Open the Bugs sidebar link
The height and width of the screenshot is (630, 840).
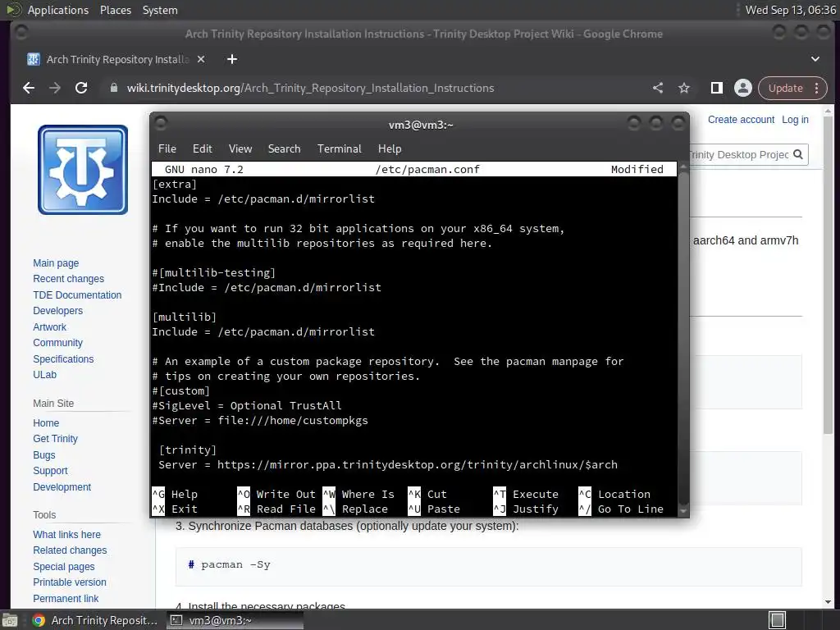pos(44,454)
